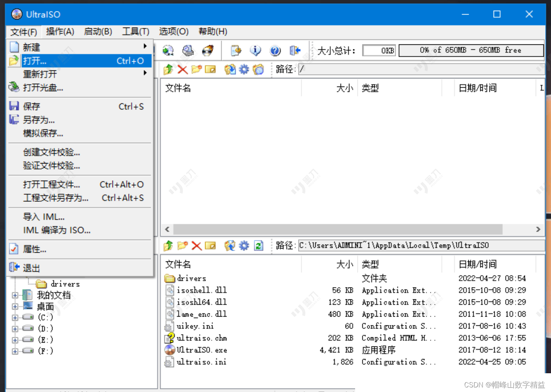Screen dimensions: 551x392
Task: Open the 启动(B) menu
Action: 98,31
